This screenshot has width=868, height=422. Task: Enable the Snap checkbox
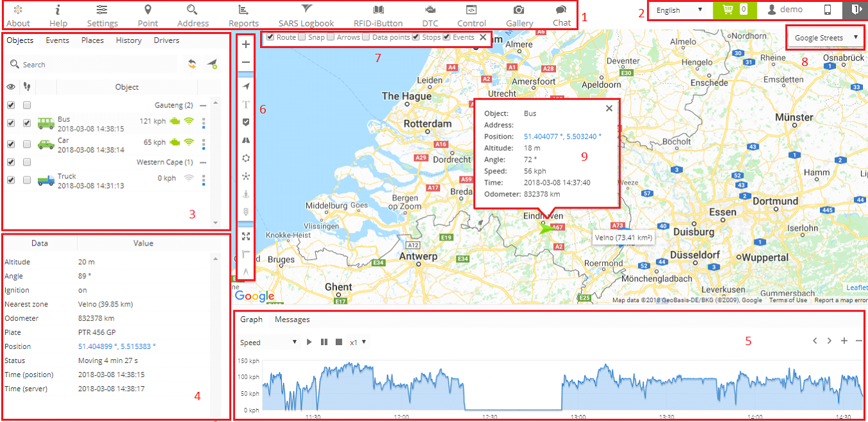(x=302, y=37)
